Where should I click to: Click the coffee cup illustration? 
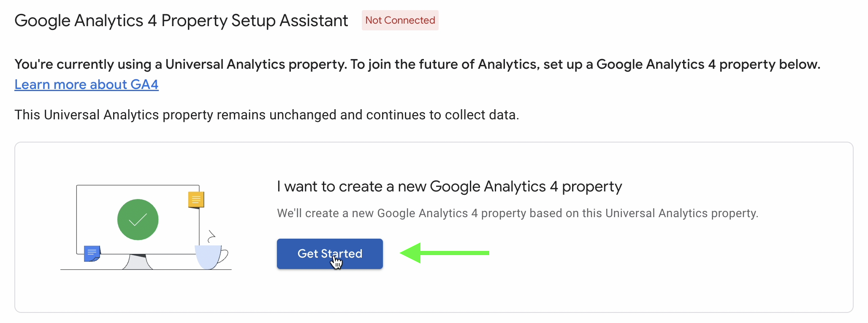[x=209, y=256]
